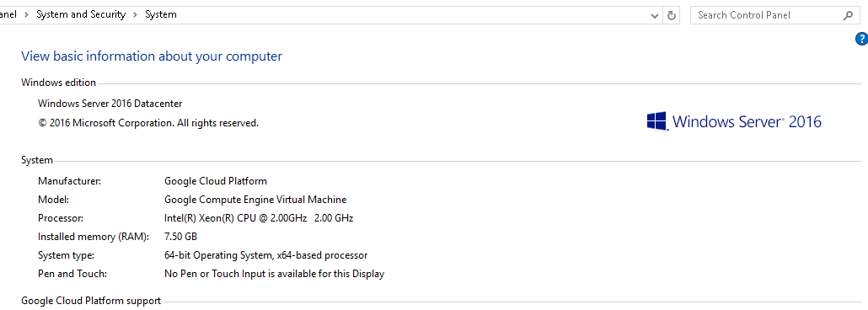Click the Windows Server 2016 logo text
This screenshot has height=310, width=868.
click(746, 121)
